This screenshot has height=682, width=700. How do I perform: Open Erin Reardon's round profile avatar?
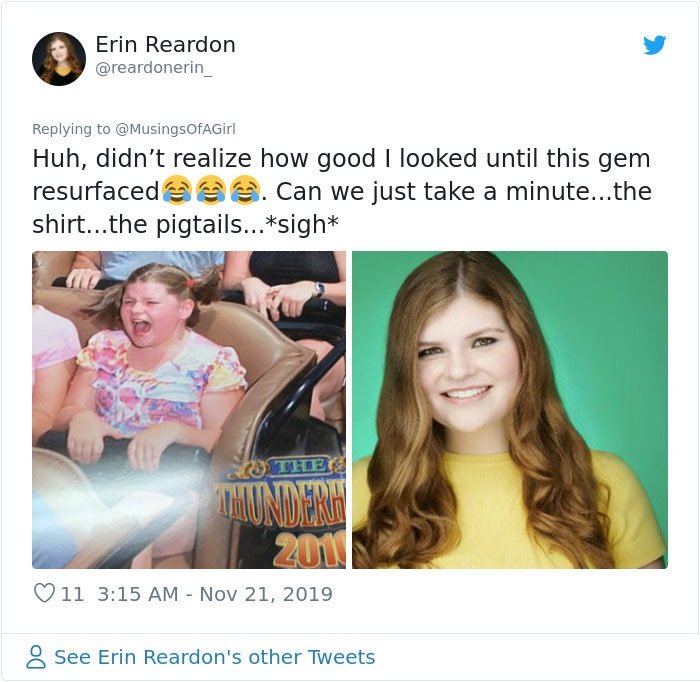(58, 58)
